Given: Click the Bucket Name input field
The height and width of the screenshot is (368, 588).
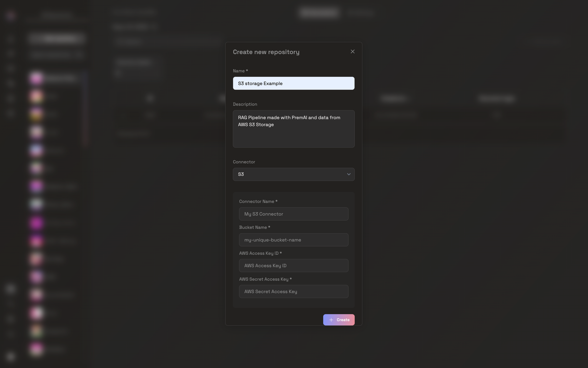Looking at the screenshot, I should point(294,240).
